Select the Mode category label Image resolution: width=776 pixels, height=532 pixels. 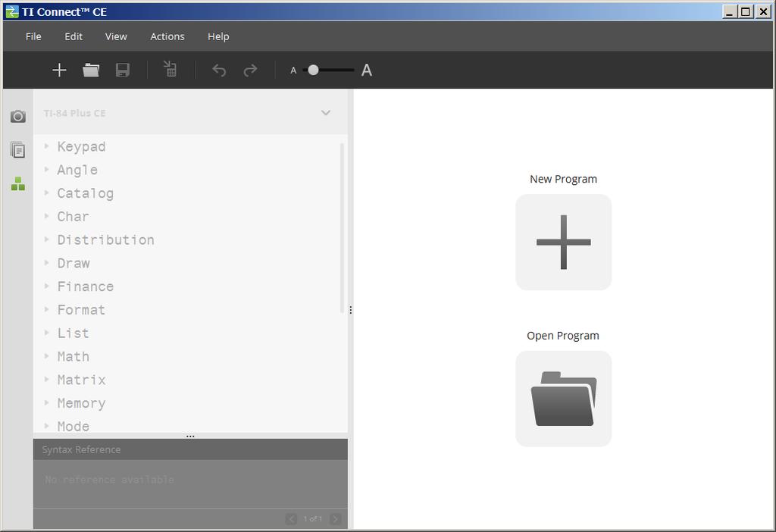[x=74, y=426]
